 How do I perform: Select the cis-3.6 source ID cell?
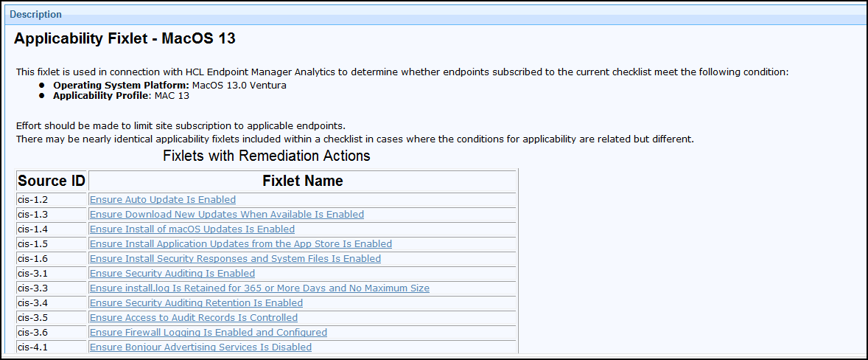click(x=52, y=333)
